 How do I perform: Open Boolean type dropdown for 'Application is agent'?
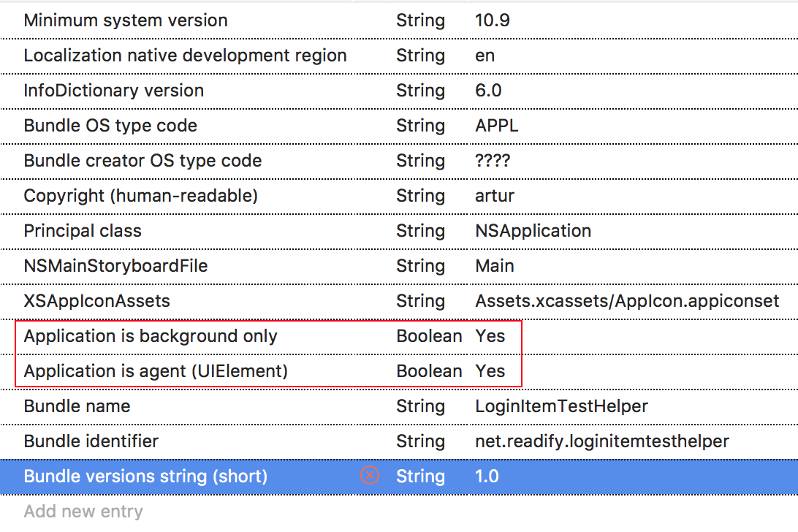[x=429, y=371]
